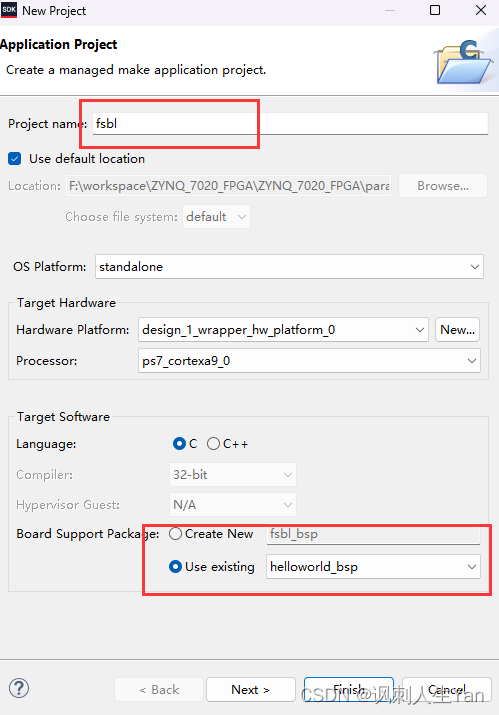The height and width of the screenshot is (715, 499).
Task: Open the OS Platform standalone dropdown
Action: [x=289, y=267]
